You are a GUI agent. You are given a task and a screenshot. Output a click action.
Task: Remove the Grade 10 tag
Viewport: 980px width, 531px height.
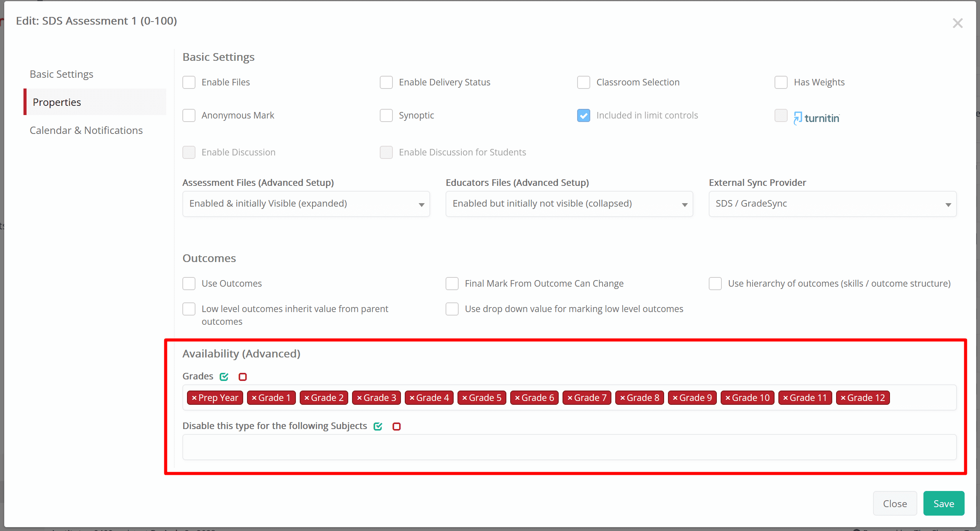click(x=728, y=398)
